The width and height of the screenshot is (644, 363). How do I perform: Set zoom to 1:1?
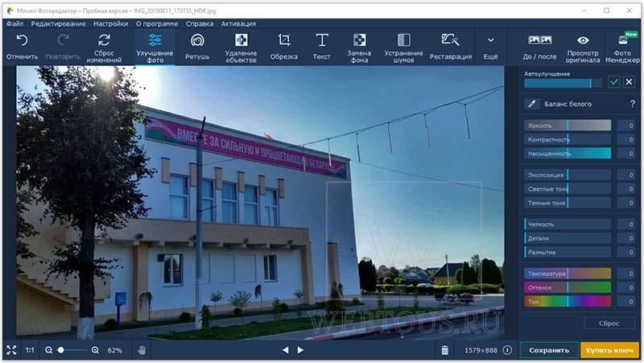[x=30, y=350]
